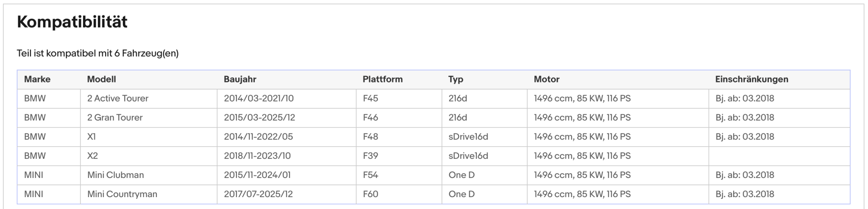This screenshot has height=209, width=868.
Task: Select the Mini Clubman cell
Action: point(149,175)
